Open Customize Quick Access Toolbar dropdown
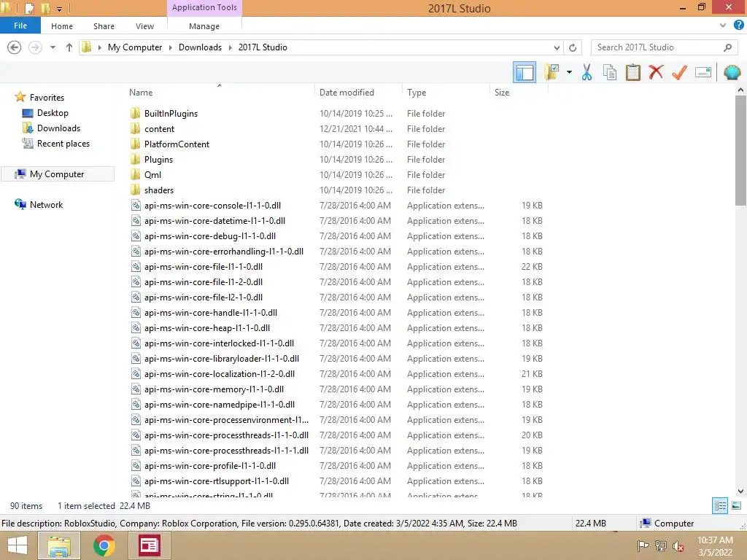This screenshot has width=747, height=560. pyautogui.click(x=60, y=9)
